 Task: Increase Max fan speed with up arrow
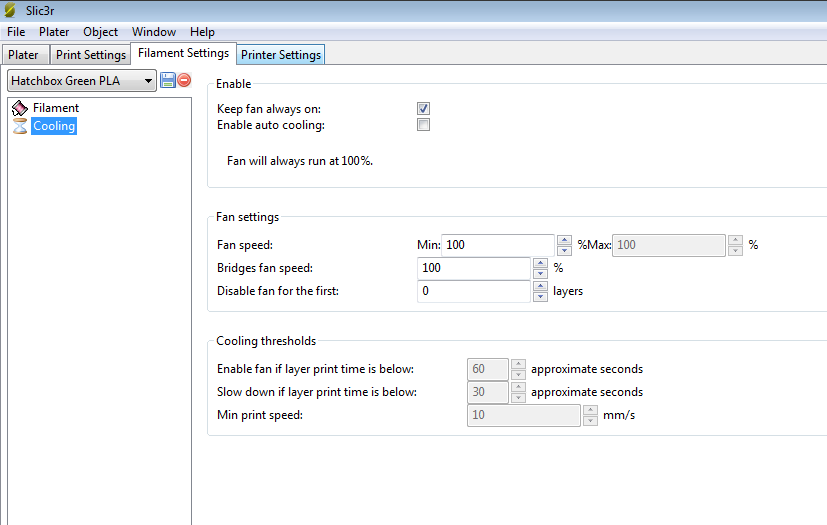pyautogui.click(x=735, y=240)
